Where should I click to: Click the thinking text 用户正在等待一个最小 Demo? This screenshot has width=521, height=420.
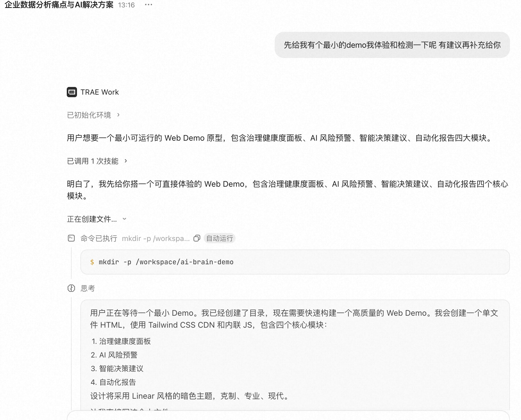click(294, 319)
